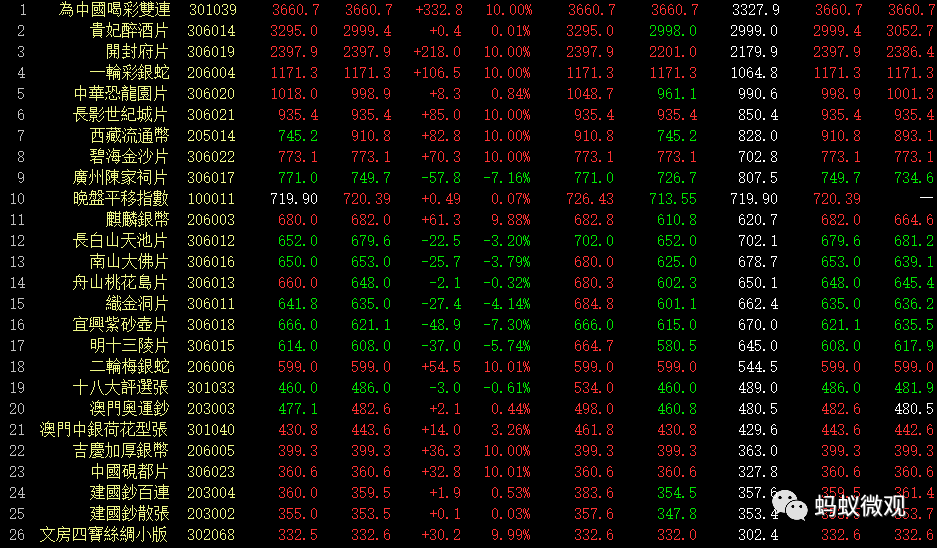Select the 吉慶加厚銀幣 name
The height and width of the screenshot is (548, 937).
pyautogui.click(x=121, y=451)
